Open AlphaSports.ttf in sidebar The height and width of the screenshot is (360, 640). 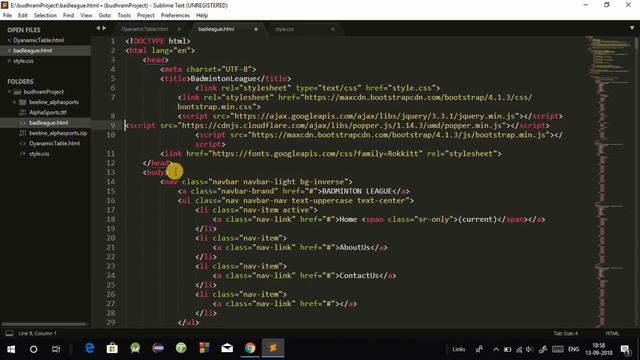[x=48, y=113]
